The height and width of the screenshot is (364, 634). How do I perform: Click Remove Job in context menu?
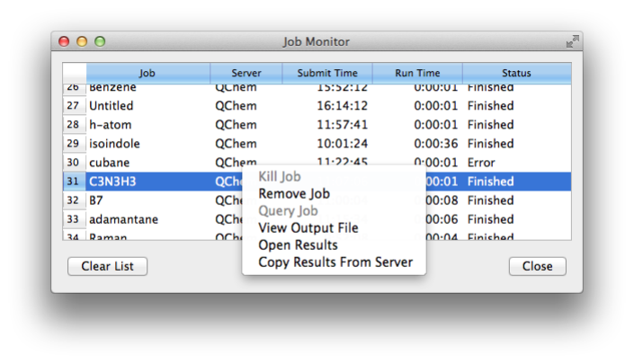[x=294, y=194]
